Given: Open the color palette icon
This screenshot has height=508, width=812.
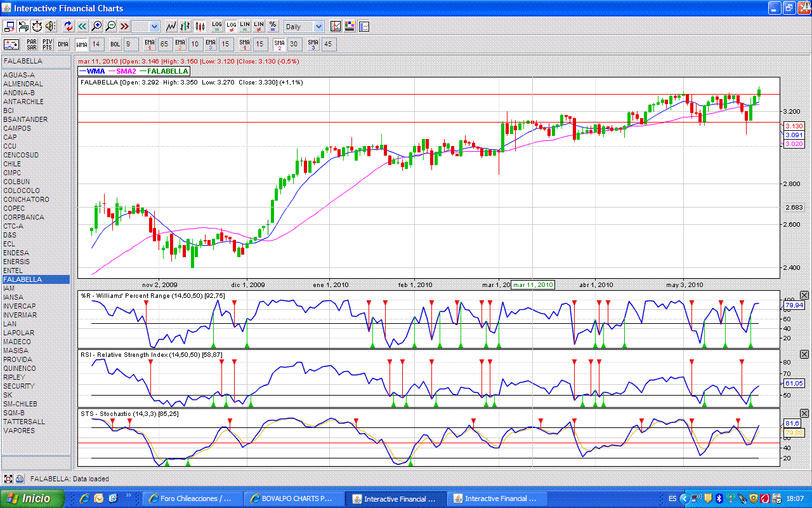Looking at the screenshot, I should [350, 27].
